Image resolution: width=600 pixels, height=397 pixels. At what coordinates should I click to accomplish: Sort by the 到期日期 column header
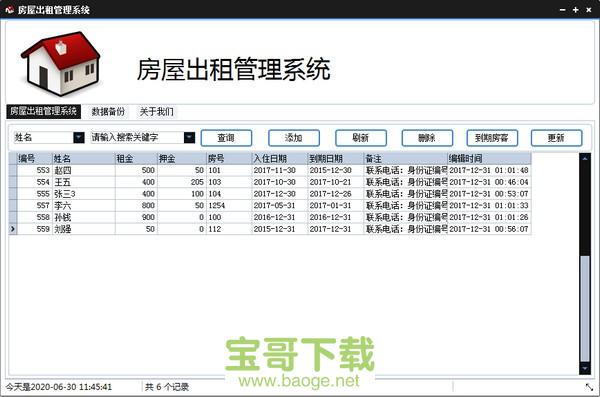click(336, 158)
